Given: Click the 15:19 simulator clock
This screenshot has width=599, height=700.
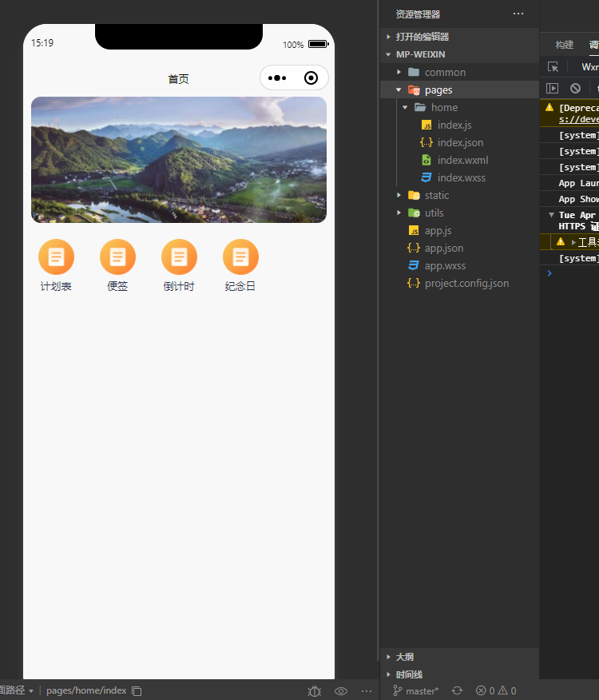Looking at the screenshot, I should click(x=42, y=43).
